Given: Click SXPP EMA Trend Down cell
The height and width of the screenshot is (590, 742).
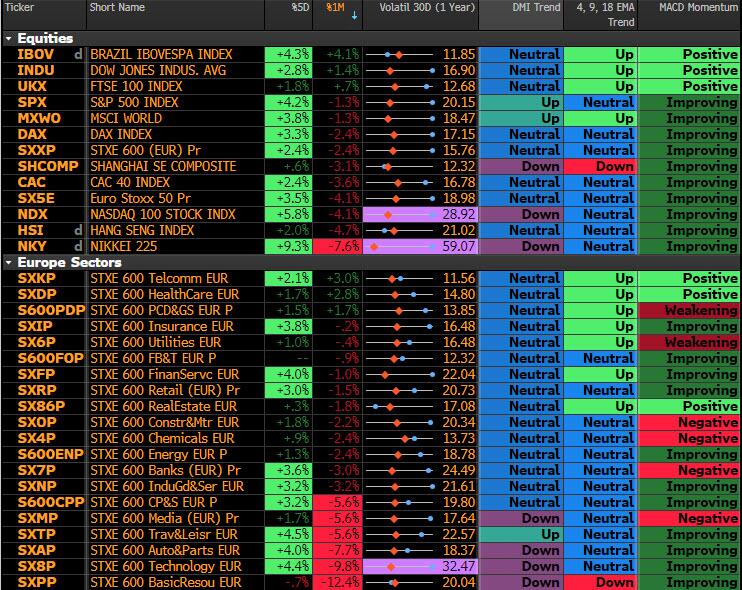Looking at the screenshot, I should [x=601, y=582].
